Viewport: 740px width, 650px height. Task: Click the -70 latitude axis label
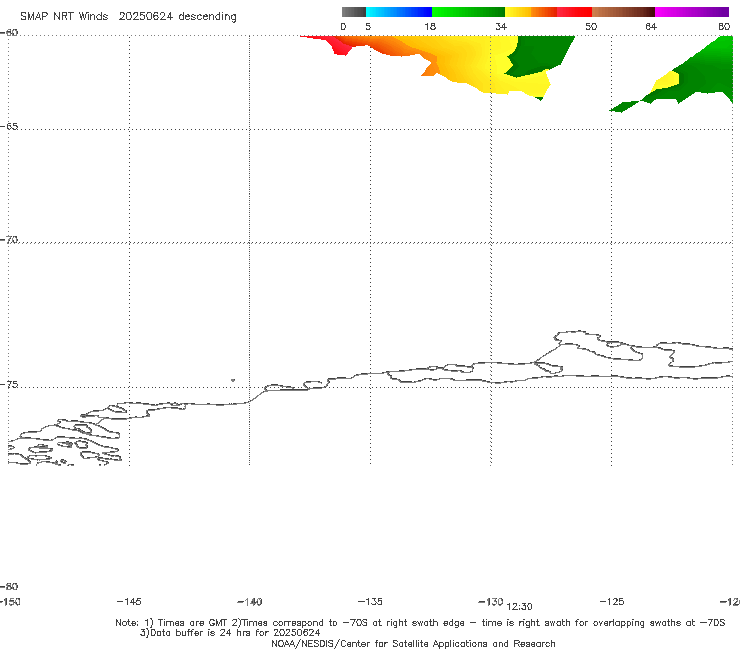pyautogui.click(x=9, y=240)
